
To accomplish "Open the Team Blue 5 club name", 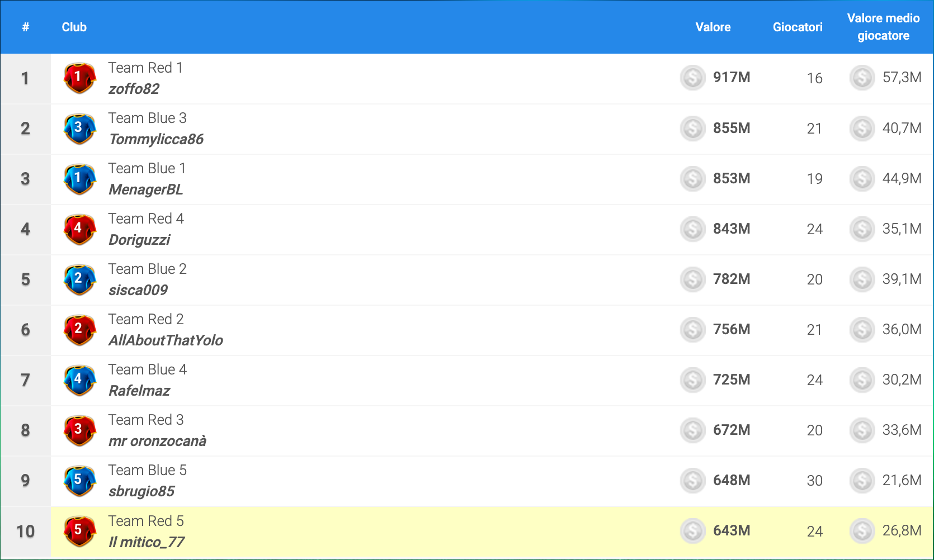I will 147,470.
